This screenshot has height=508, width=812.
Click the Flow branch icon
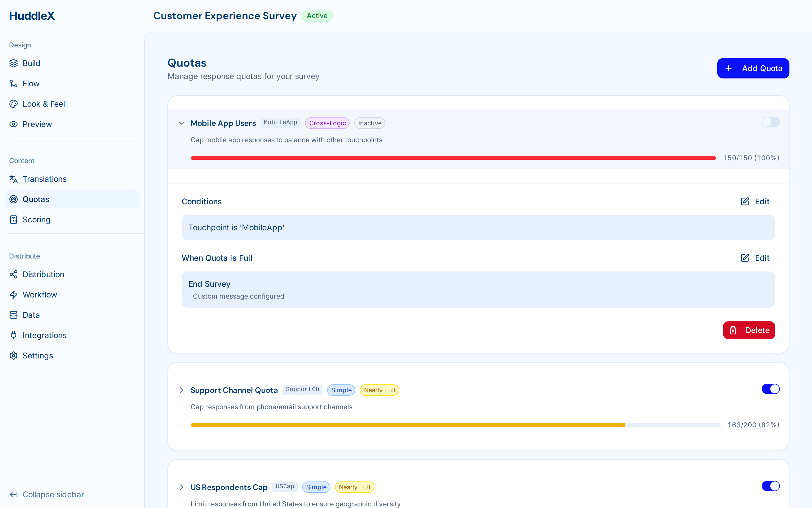(14, 84)
